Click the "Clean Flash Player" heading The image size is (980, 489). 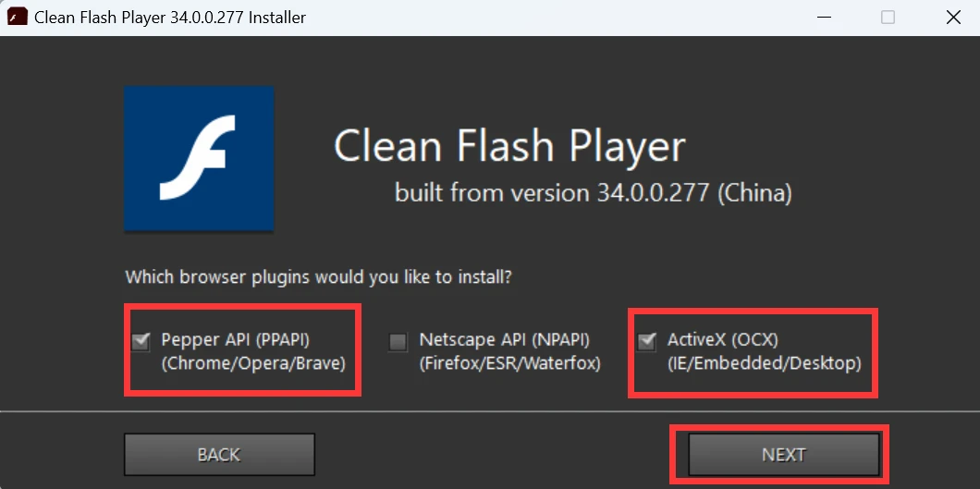point(509,147)
